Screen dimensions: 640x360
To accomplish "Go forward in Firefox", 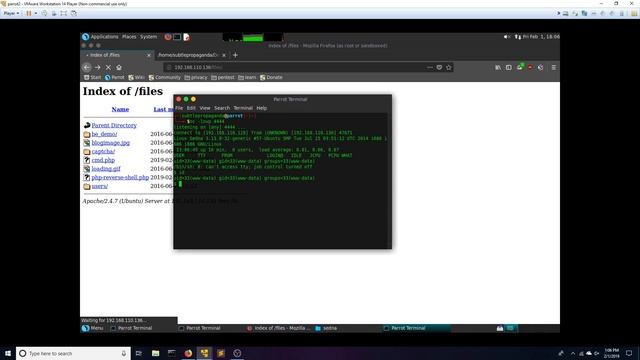I will [x=98, y=67].
